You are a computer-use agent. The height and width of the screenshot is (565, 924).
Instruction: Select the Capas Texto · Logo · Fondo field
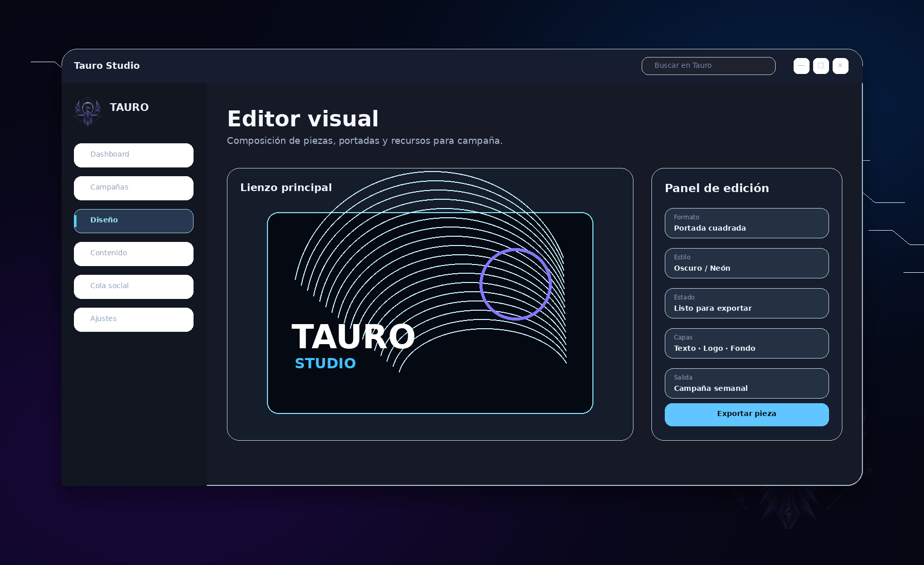point(746,343)
